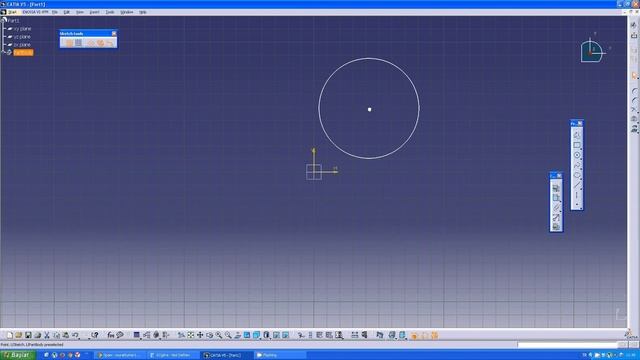Click the Save icon
640x360 pixels.
coord(28,335)
